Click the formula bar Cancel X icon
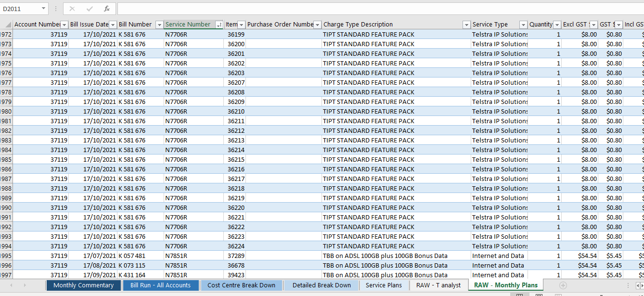This screenshot has width=644, height=296. click(x=72, y=9)
